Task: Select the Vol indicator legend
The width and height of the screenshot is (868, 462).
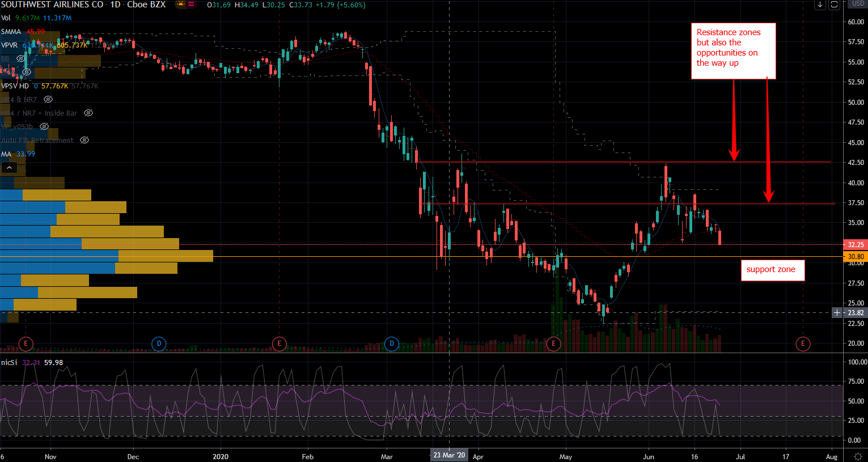Action: click(6, 18)
